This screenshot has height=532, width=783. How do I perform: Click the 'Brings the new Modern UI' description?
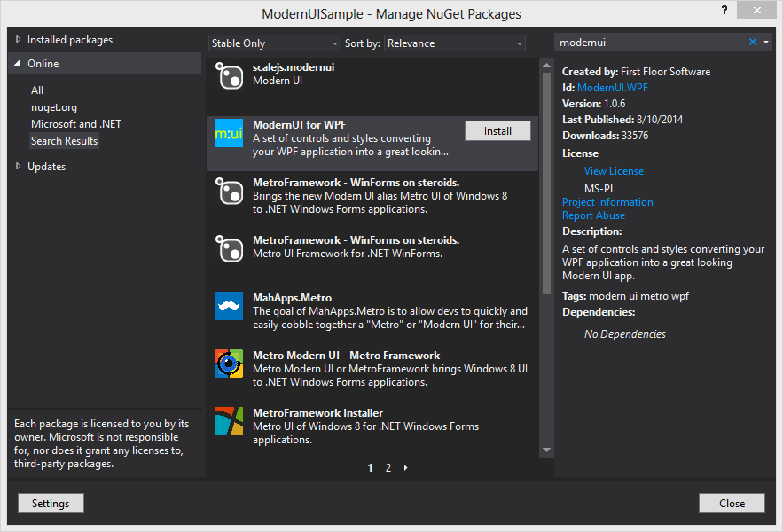pos(380,203)
